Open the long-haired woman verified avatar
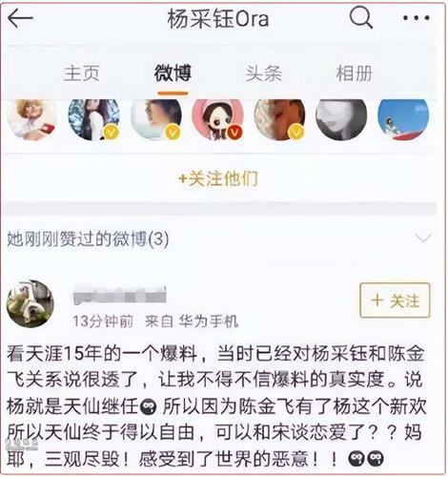Viewport: 448px width, 477px height. [x=93, y=119]
